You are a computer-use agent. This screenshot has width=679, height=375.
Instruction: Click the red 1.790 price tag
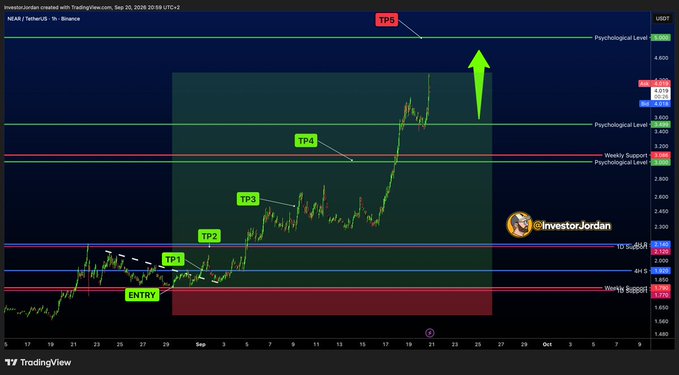click(x=661, y=288)
